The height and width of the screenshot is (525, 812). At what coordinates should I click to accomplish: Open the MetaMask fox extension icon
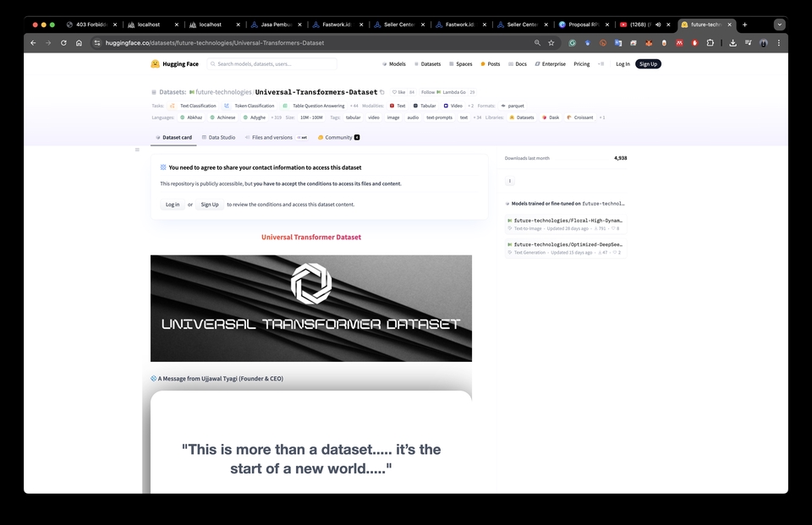pos(649,43)
